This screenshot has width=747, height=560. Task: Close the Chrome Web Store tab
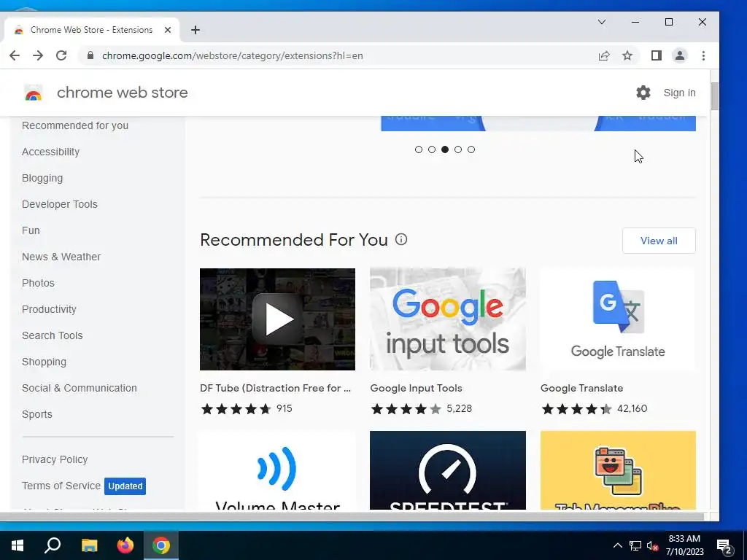pos(168,30)
